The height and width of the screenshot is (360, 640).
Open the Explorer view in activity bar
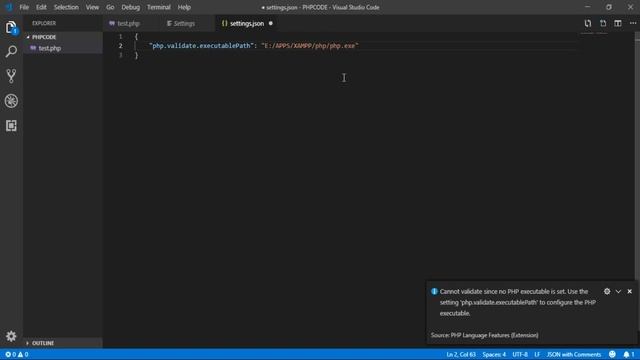(11, 28)
